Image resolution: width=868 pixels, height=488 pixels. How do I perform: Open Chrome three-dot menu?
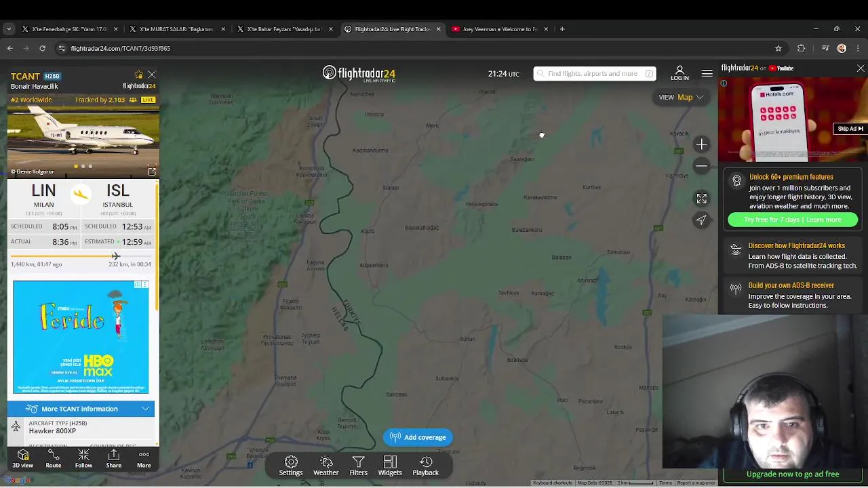(x=858, y=48)
